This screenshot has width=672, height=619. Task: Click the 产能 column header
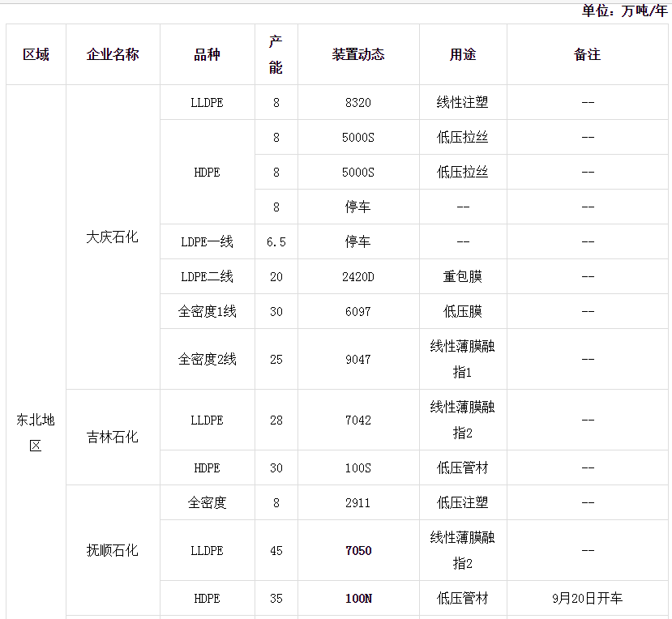pyautogui.click(x=276, y=54)
